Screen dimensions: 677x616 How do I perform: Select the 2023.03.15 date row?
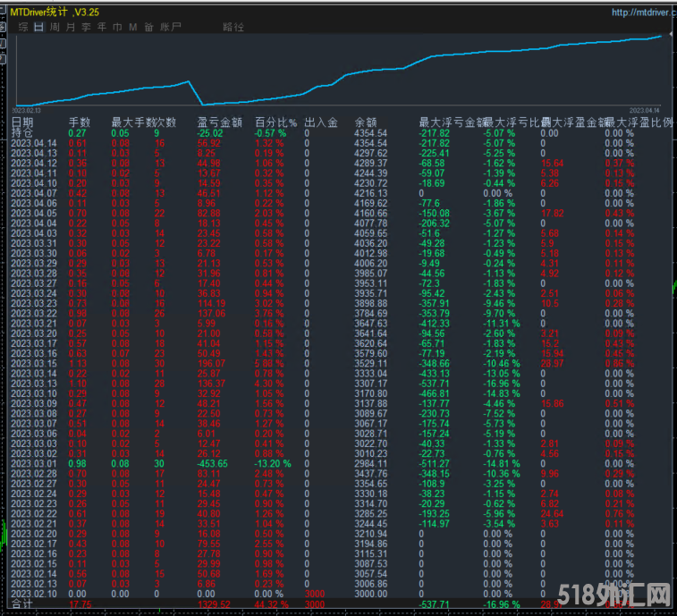(34, 364)
